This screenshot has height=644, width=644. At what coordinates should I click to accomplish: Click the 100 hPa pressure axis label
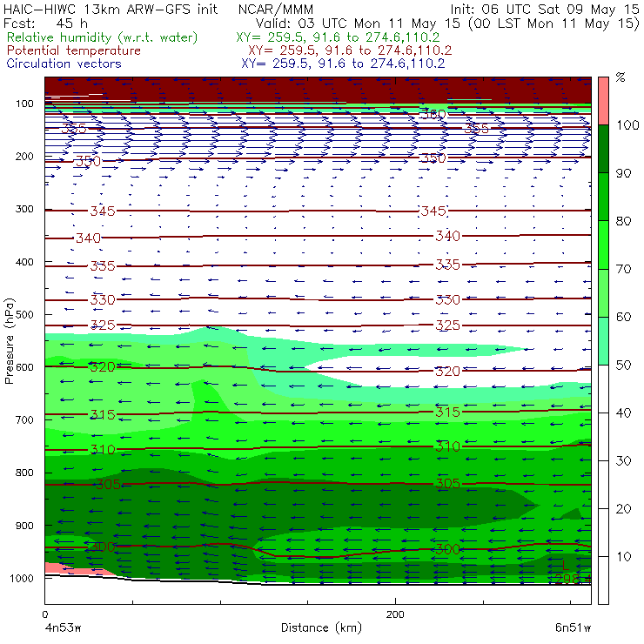[24, 104]
